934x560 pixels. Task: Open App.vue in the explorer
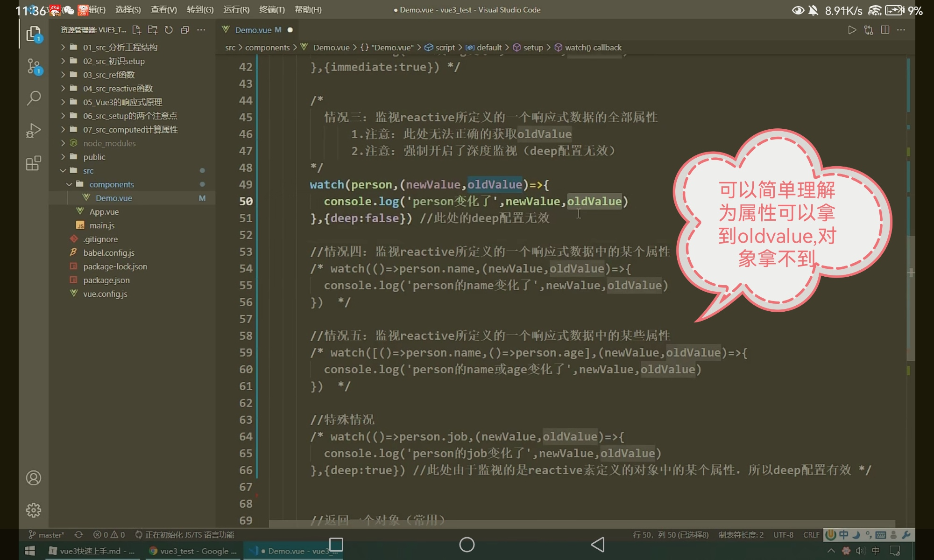[x=104, y=212]
